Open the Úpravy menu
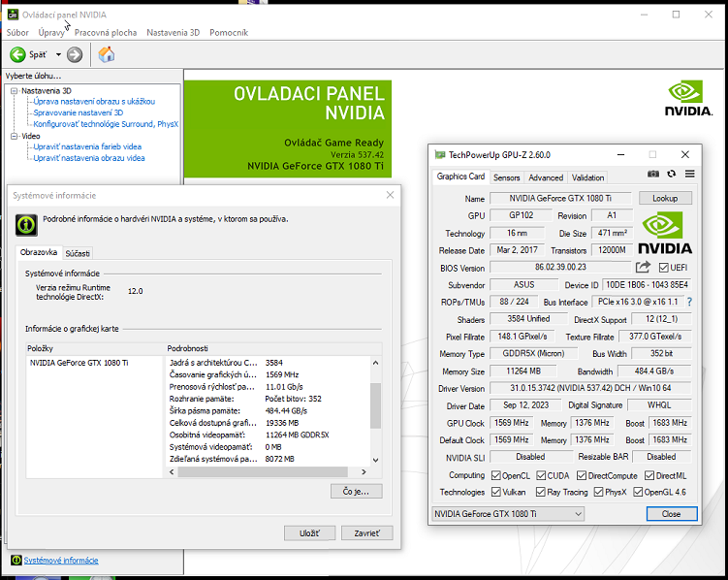 tap(51, 33)
